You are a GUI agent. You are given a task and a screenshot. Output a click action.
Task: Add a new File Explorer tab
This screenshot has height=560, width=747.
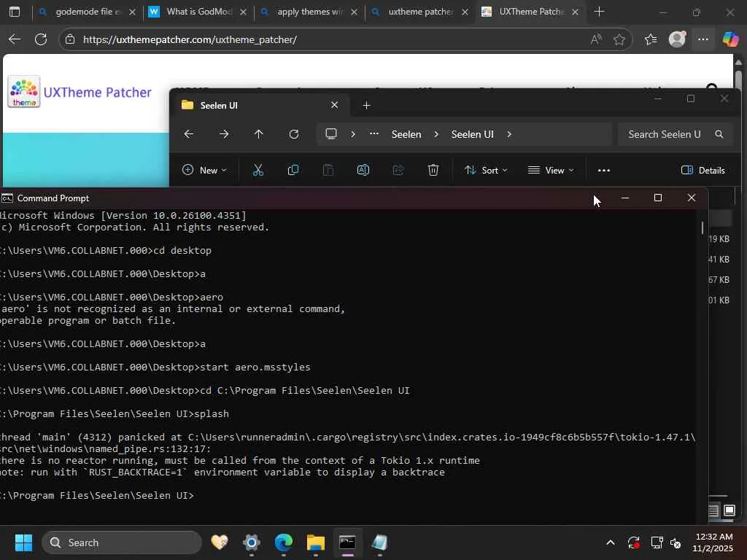pos(366,105)
